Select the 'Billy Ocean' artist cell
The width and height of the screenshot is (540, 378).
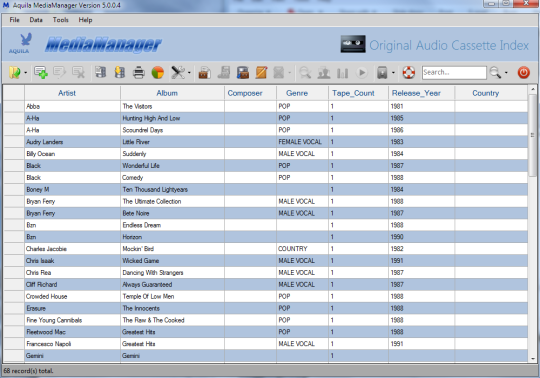[x=72, y=154]
